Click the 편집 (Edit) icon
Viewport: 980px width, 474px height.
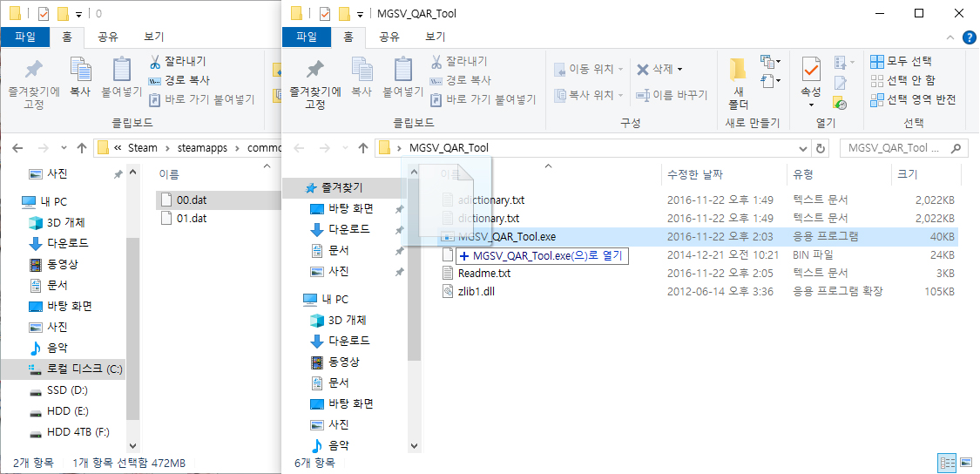[x=841, y=82]
